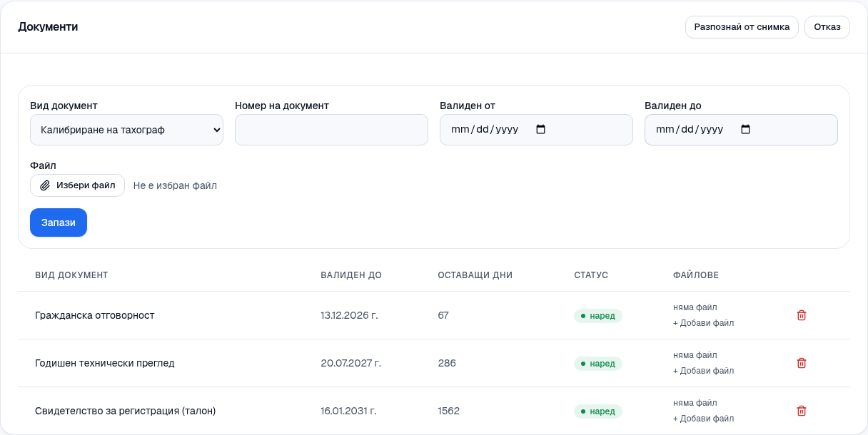Delete the Гражданска отговорност document row
The image size is (868, 435).
pyautogui.click(x=801, y=315)
